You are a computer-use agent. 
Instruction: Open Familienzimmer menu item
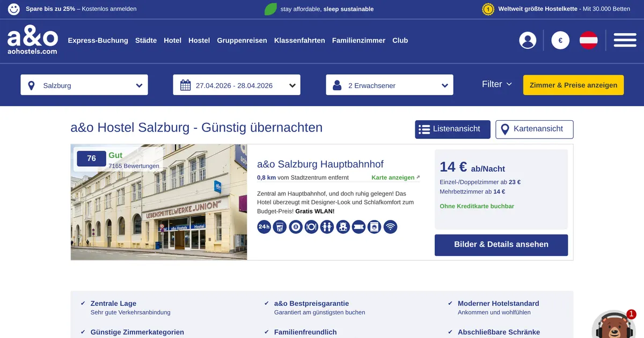click(x=359, y=40)
